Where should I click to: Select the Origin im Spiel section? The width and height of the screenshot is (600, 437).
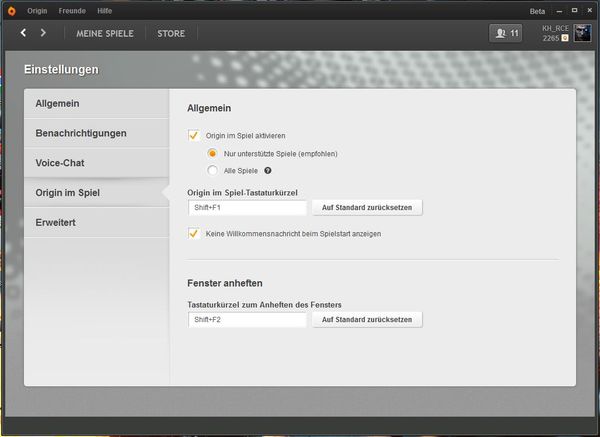click(96, 192)
